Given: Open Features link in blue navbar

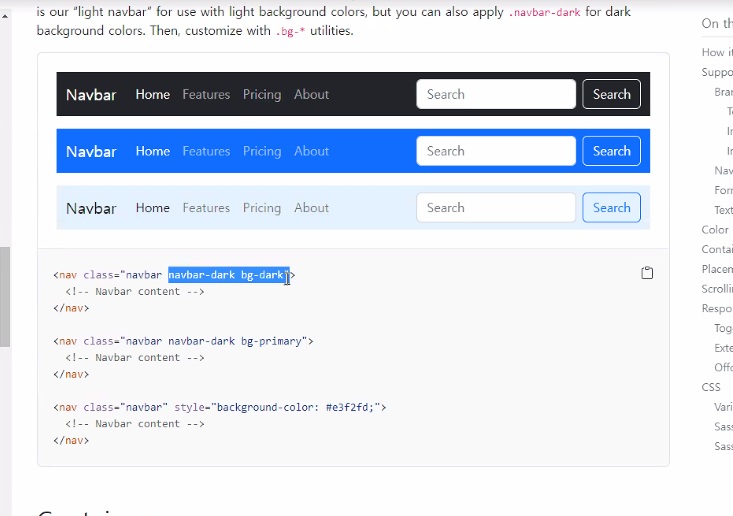Looking at the screenshot, I should tap(206, 151).
